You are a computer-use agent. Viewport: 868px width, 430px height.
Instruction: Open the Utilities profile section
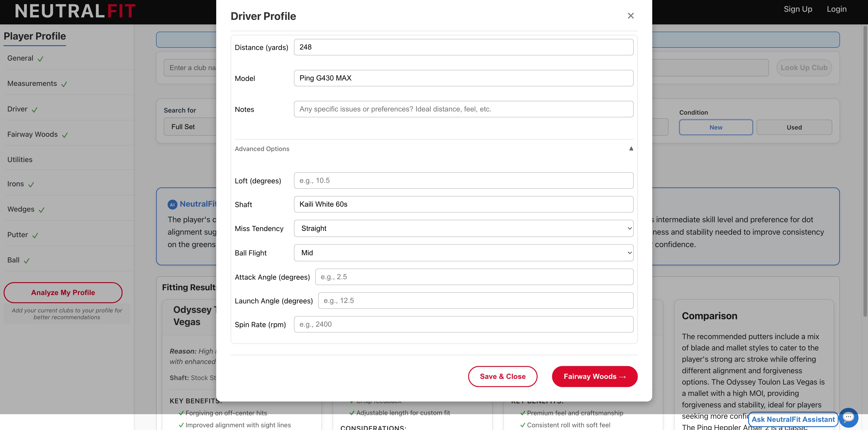[20, 160]
